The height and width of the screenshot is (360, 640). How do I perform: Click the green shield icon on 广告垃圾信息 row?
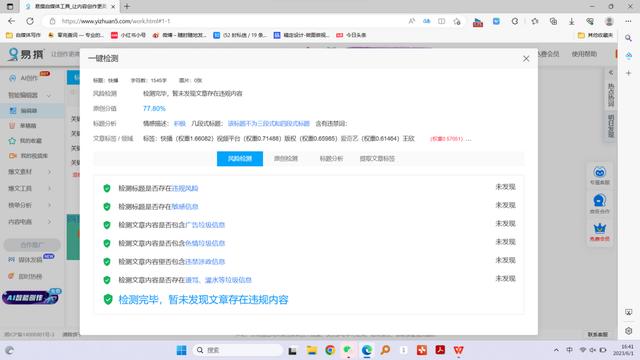point(107,225)
